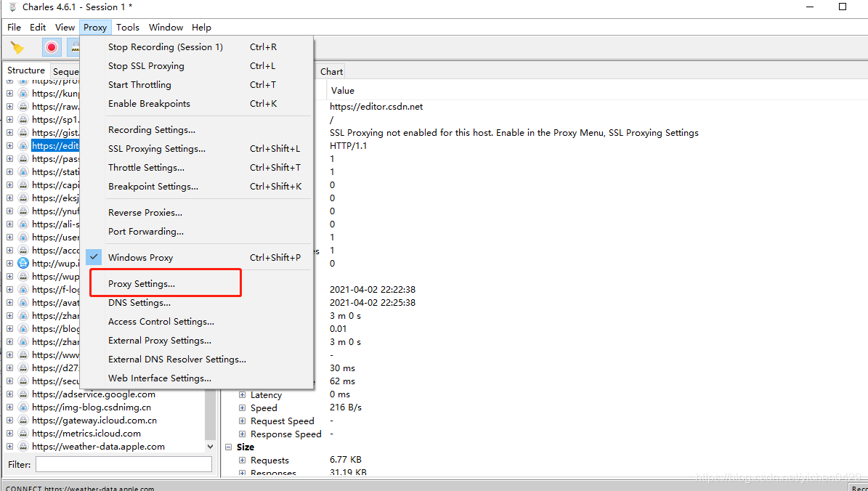Image resolution: width=868 pixels, height=491 pixels.
Task: Click the red record toolbar button
Action: pos(52,48)
